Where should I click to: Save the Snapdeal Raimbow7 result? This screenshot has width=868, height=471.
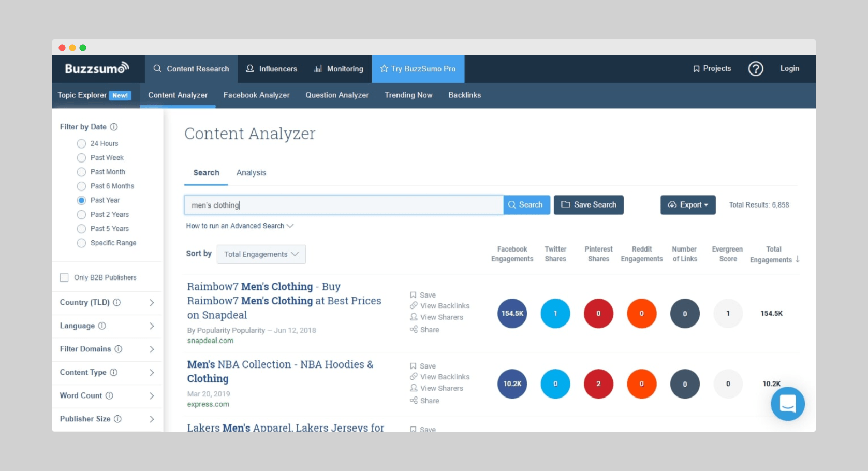pos(423,295)
